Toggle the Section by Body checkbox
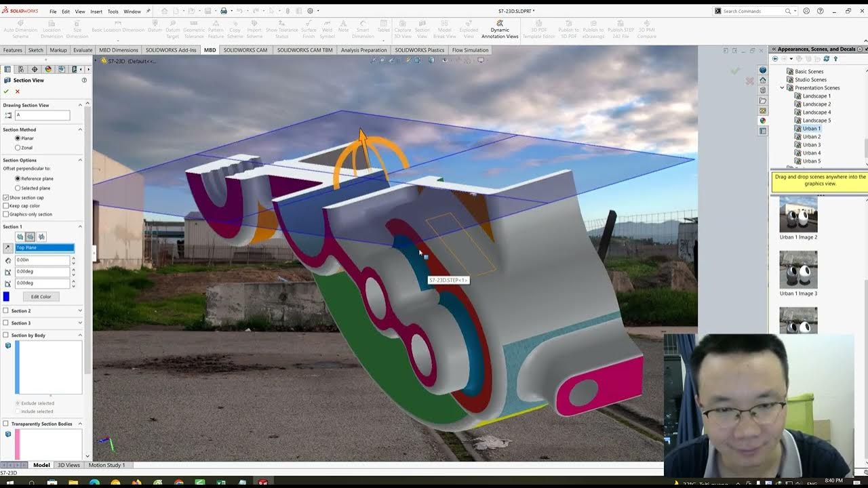 pyautogui.click(x=6, y=335)
